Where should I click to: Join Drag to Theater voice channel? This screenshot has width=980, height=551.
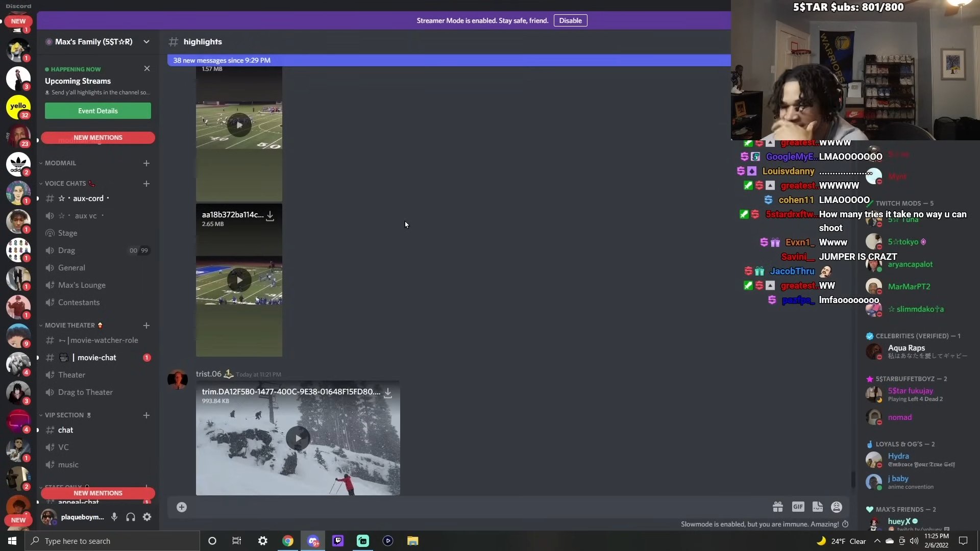98,392
